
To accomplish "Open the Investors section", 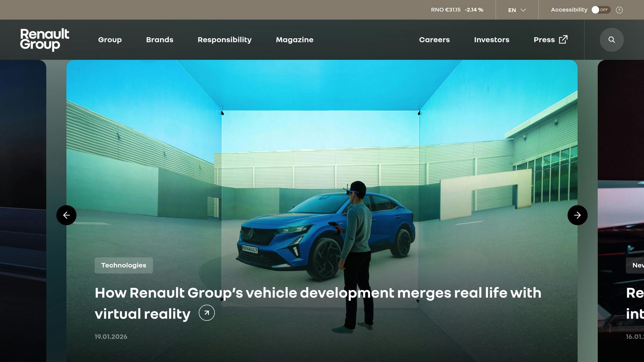I will click(x=491, y=40).
